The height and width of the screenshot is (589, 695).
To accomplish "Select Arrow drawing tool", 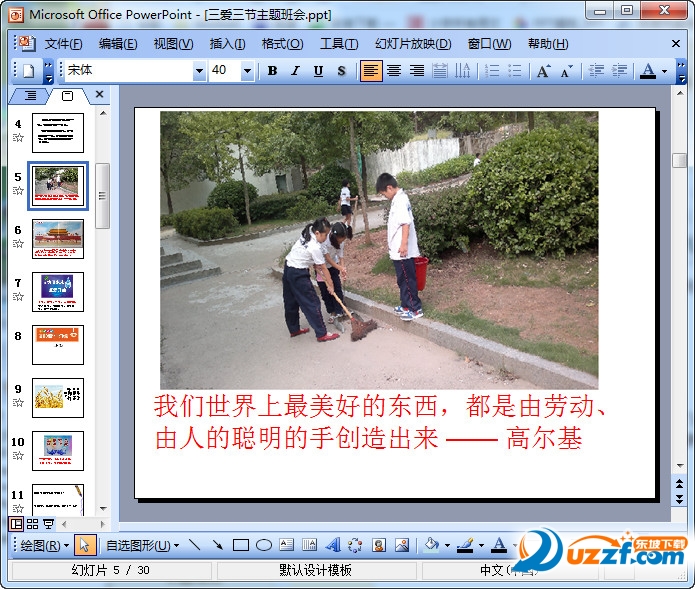I will 218,546.
